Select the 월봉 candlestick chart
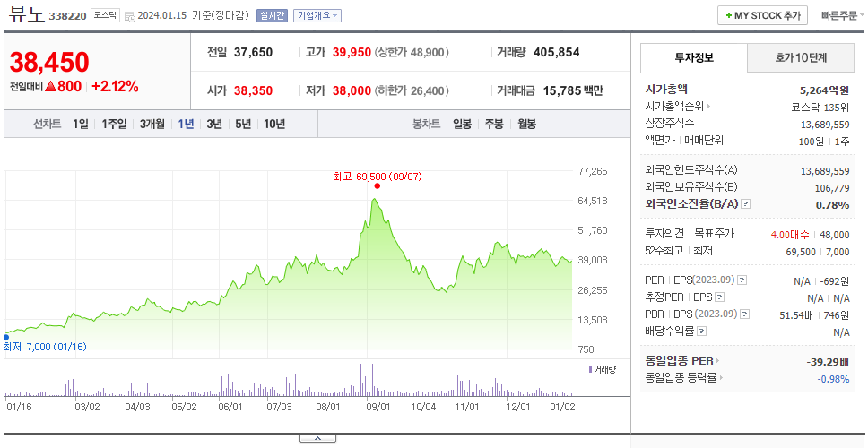This screenshot has height=448, width=868. 527,124
